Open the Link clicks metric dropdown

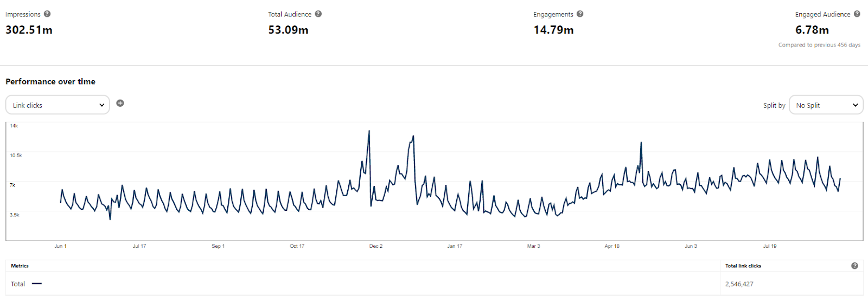(x=58, y=105)
